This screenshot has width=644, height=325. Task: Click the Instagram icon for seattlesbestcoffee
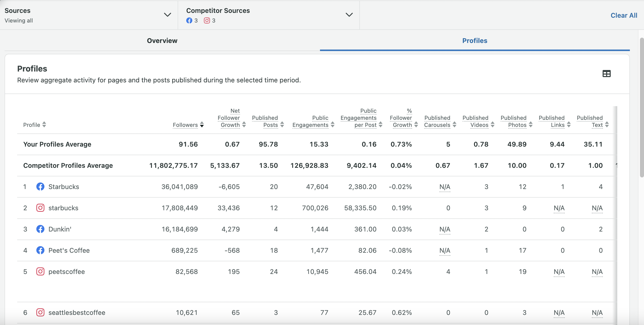click(x=40, y=312)
